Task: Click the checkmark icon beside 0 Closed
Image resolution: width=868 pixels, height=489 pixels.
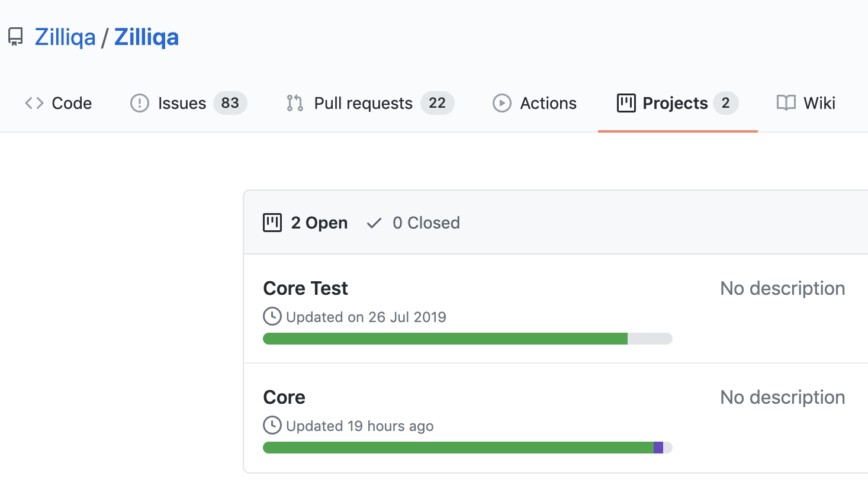Action: point(374,223)
